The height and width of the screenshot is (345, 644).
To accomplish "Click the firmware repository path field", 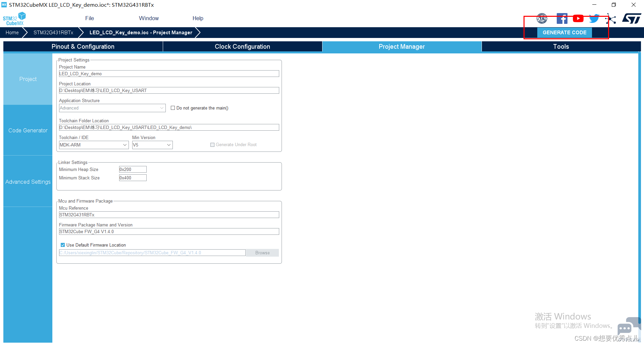I will (x=152, y=253).
